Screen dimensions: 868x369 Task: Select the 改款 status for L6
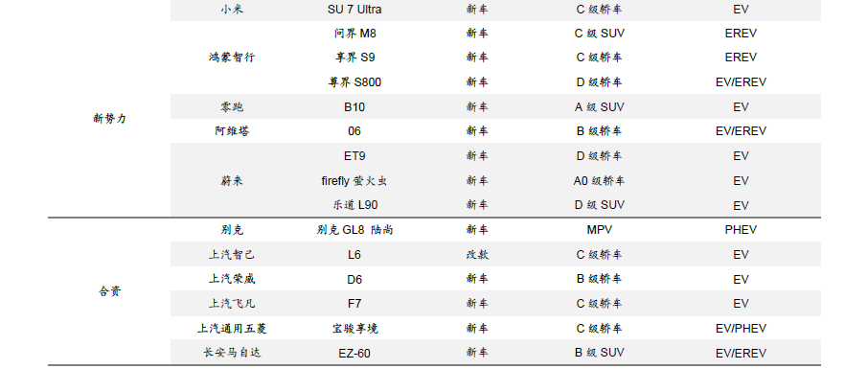[477, 255]
